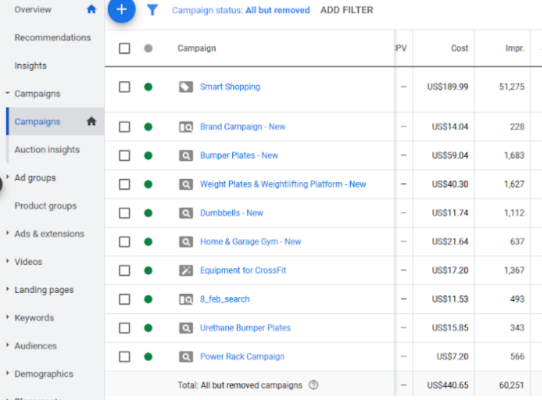Open Recommendations in the sidebar

click(53, 37)
